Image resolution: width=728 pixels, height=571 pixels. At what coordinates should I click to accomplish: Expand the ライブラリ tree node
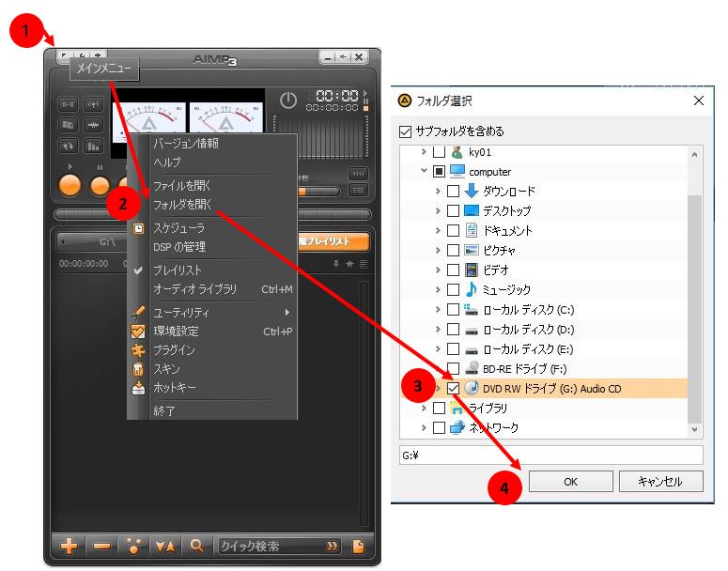coord(424,408)
